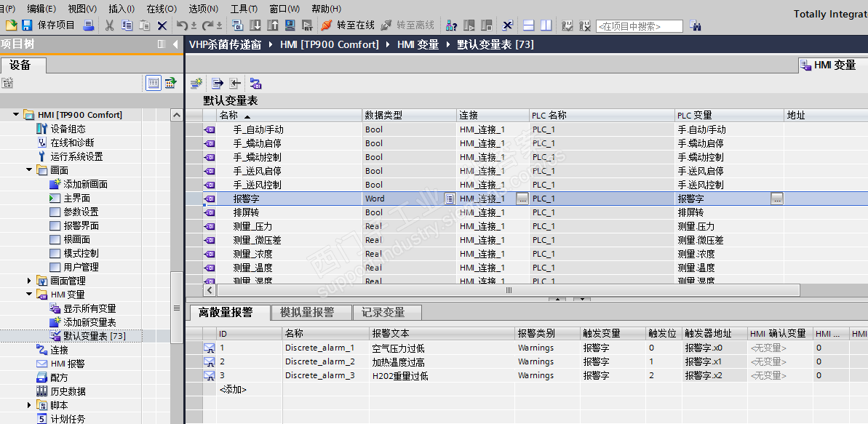
Task: Click 添加新变量表 in tree
Action: (89, 322)
